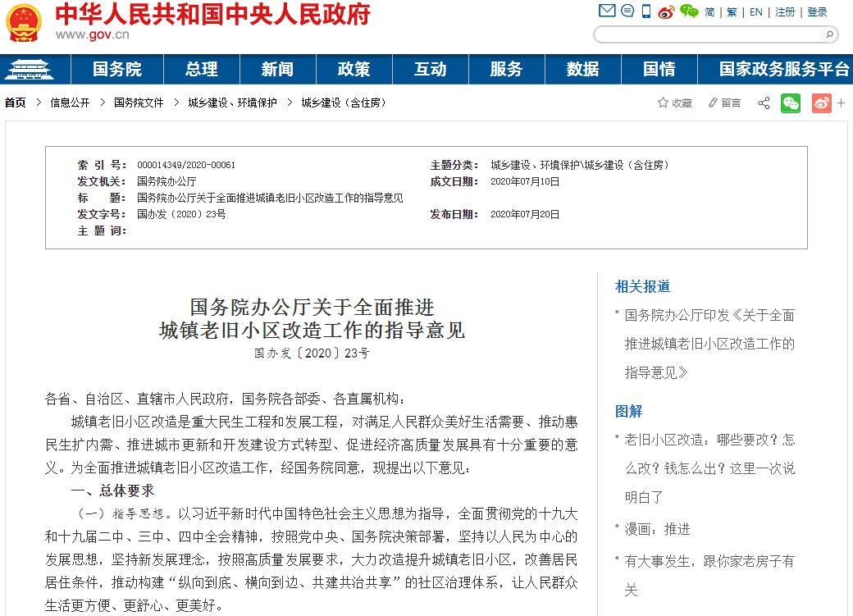Click 登录 login link
Image resolution: width=853 pixels, height=616 pixels.
point(817,12)
